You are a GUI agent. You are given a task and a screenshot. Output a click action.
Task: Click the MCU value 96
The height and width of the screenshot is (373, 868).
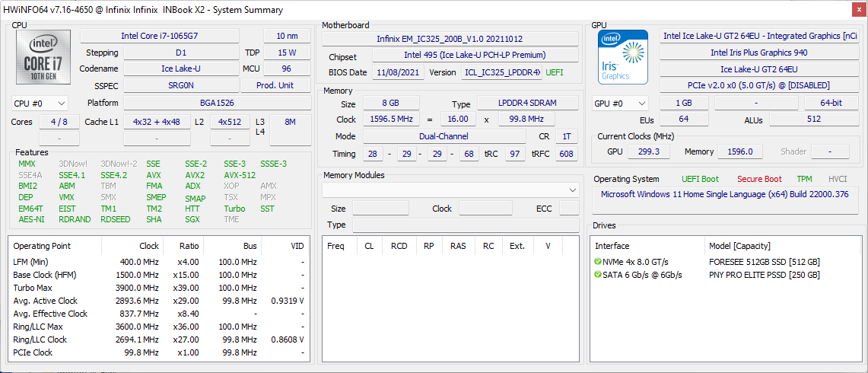tap(288, 69)
